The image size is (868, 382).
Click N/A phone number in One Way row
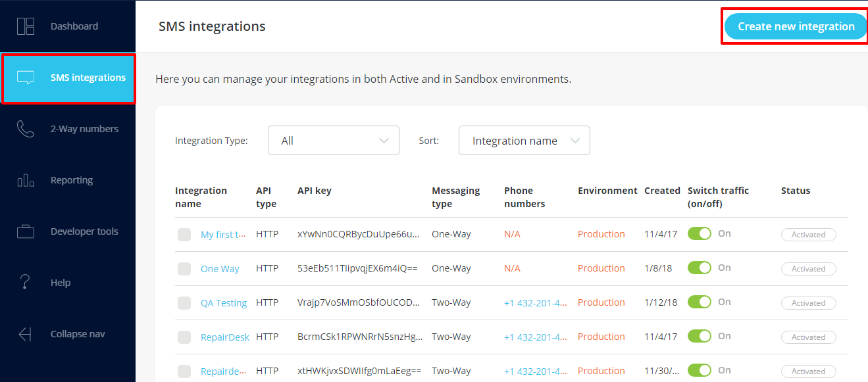coord(512,268)
